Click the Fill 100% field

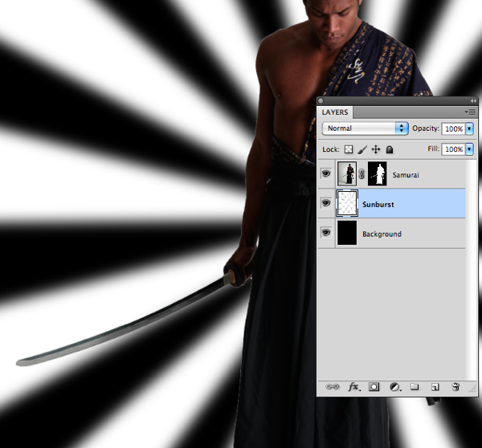pyautogui.click(x=454, y=149)
